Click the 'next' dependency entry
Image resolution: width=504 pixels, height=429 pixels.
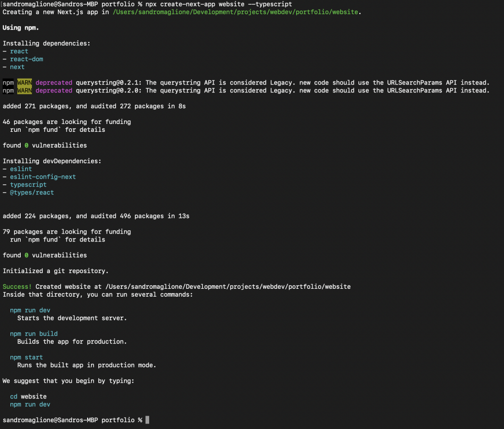[x=17, y=67]
